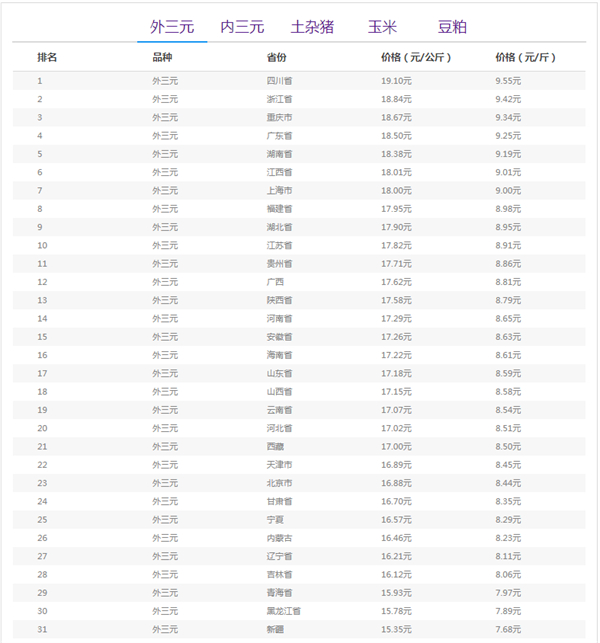
Task: Click the 河南省 cell
Action: 279,319
